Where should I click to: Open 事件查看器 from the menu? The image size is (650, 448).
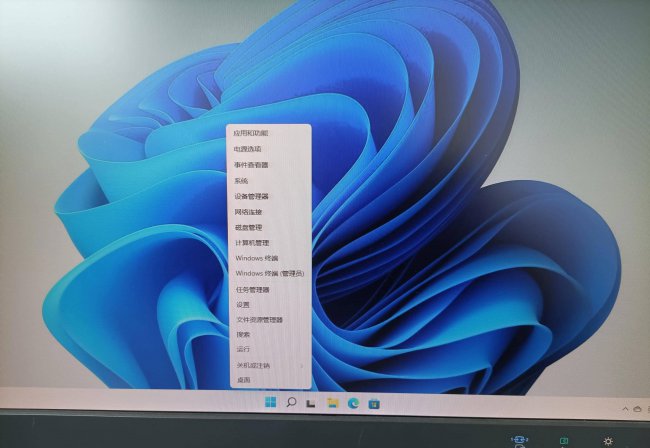tap(269, 165)
